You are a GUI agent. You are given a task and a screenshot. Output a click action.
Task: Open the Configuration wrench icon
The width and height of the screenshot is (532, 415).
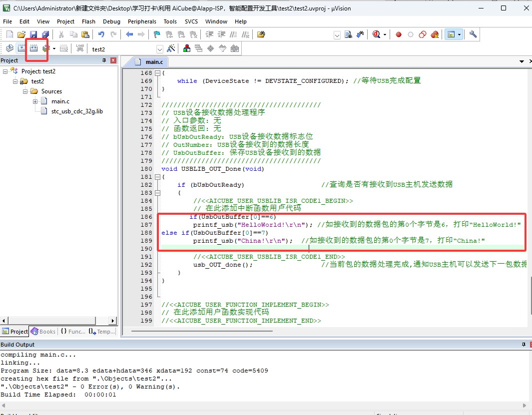[473, 34]
